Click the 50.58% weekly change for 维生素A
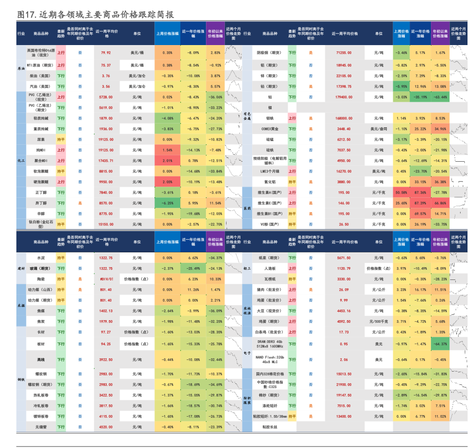 (x=401, y=192)
